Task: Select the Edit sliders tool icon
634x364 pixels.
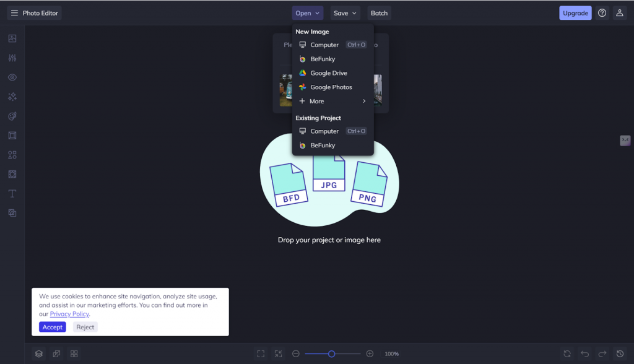Action: point(12,58)
